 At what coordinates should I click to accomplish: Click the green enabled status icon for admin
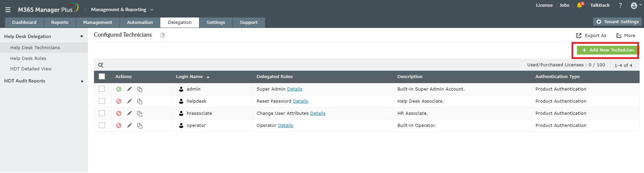point(119,89)
